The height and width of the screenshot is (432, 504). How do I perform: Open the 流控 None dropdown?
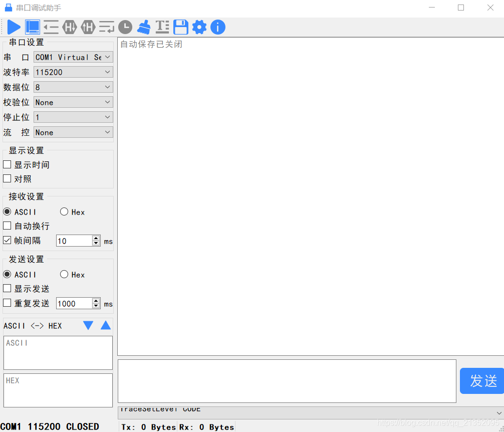point(73,132)
